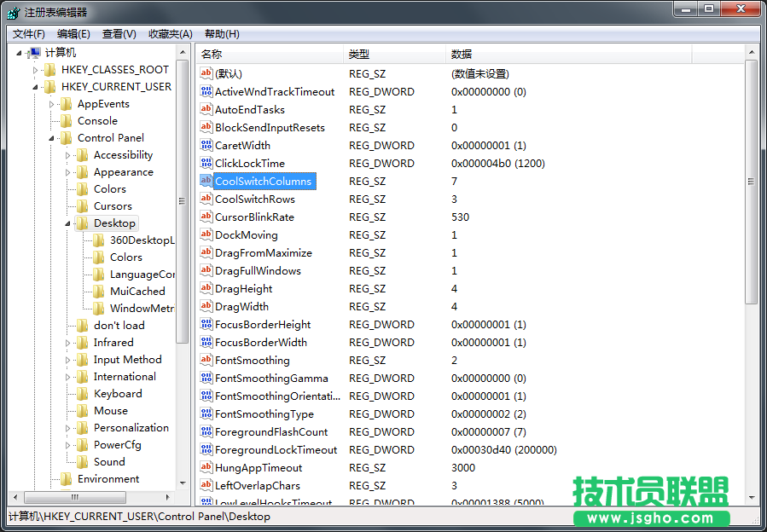Click the REG_DWORD icon beside FontSmoothingGamma
This screenshot has height=532, width=767.
click(205, 378)
